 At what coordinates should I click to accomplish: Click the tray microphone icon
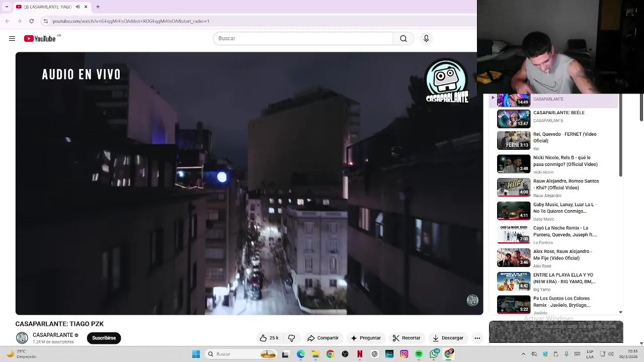click(x=567, y=354)
